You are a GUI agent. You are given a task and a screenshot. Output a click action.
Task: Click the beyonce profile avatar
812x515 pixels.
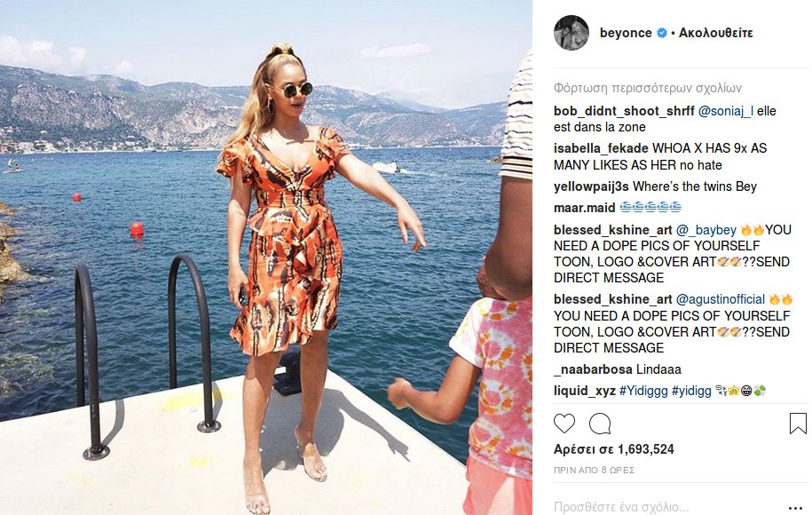point(572,33)
